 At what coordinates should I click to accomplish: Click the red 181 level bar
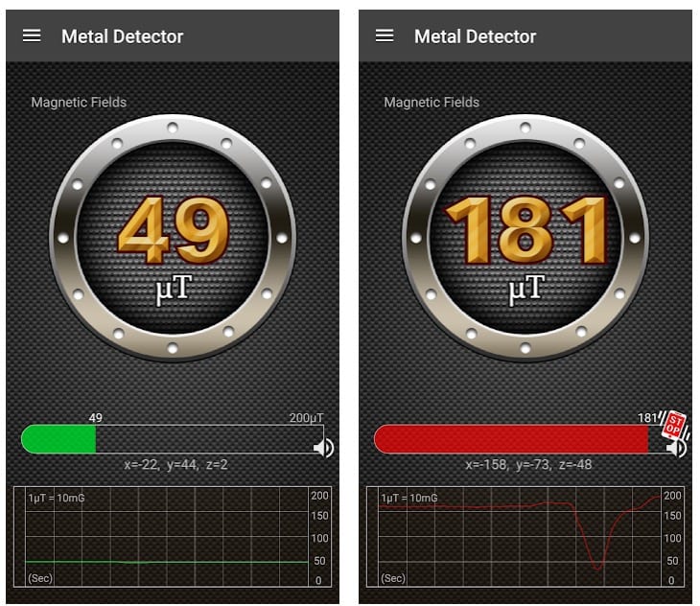click(x=511, y=439)
